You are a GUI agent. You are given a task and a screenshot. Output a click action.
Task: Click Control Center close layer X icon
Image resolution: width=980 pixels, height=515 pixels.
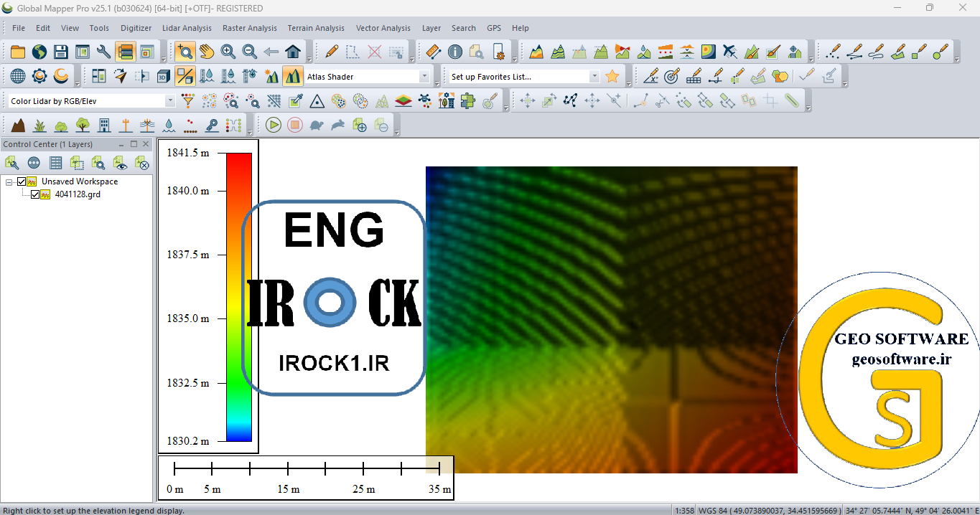tap(141, 164)
